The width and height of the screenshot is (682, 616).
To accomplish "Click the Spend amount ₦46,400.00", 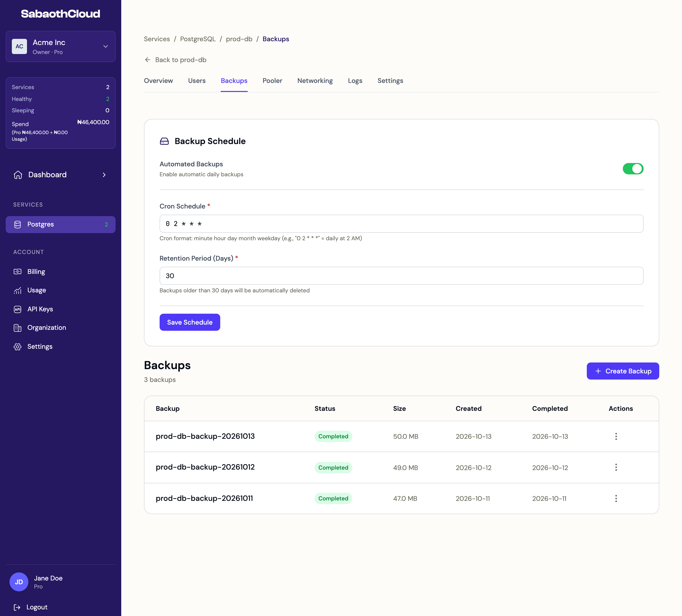I will click(93, 122).
